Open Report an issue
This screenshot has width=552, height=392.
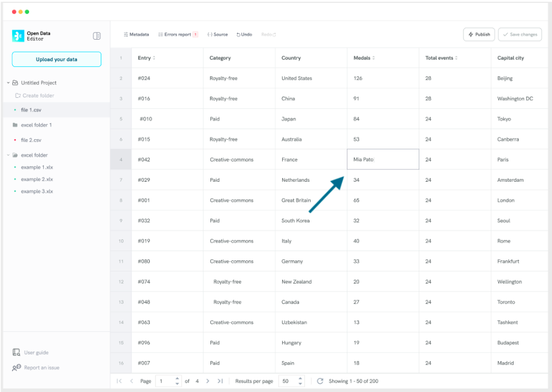coord(41,368)
